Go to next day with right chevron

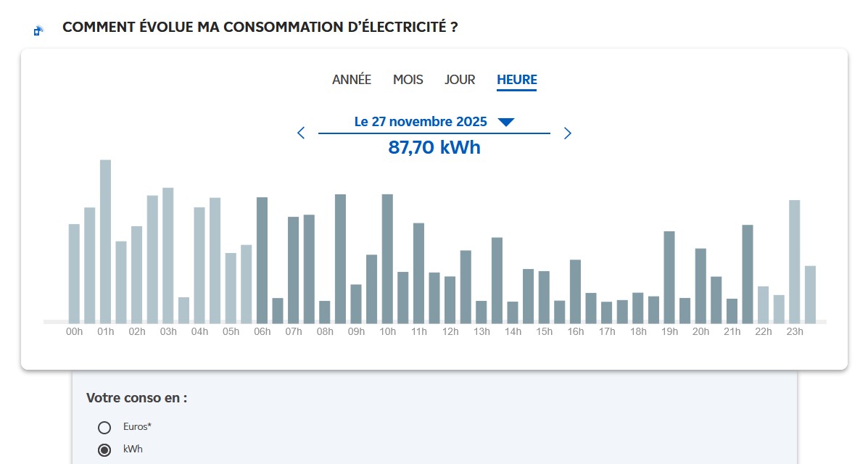coord(568,133)
